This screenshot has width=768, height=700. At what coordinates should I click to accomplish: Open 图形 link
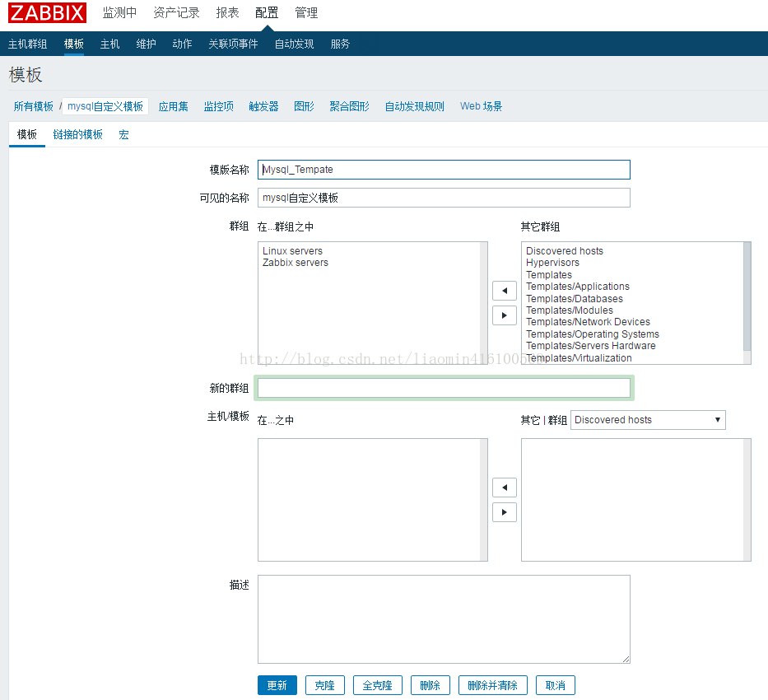pos(304,106)
